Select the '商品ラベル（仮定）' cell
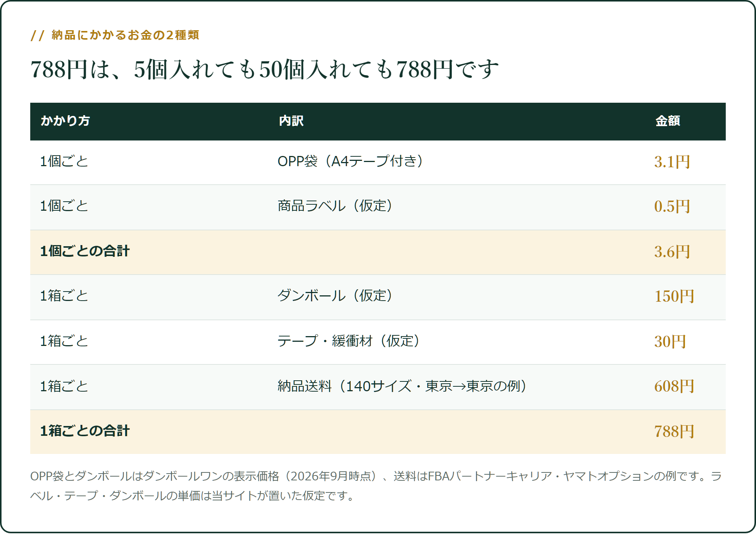Viewport: 756px width, 534px height. tap(335, 206)
